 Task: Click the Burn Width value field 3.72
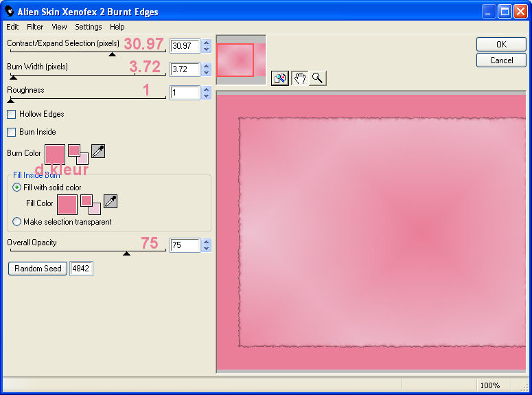coord(185,69)
